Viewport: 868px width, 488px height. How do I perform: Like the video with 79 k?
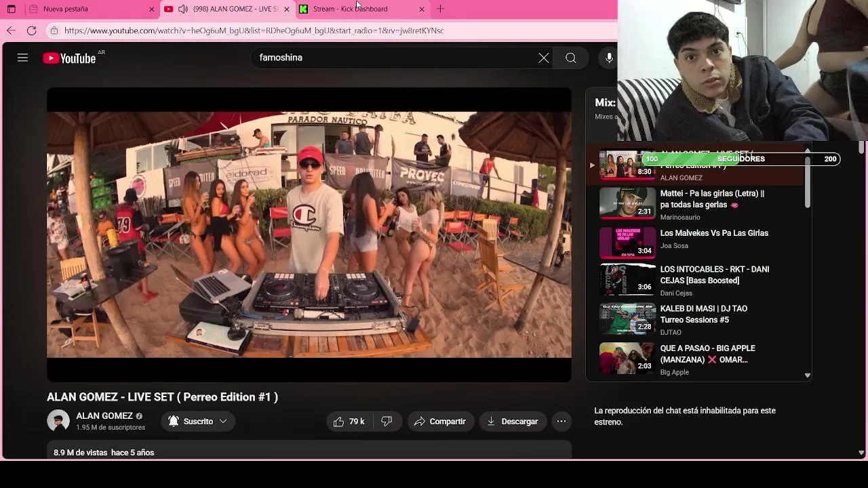pyautogui.click(x=350, y=422)
